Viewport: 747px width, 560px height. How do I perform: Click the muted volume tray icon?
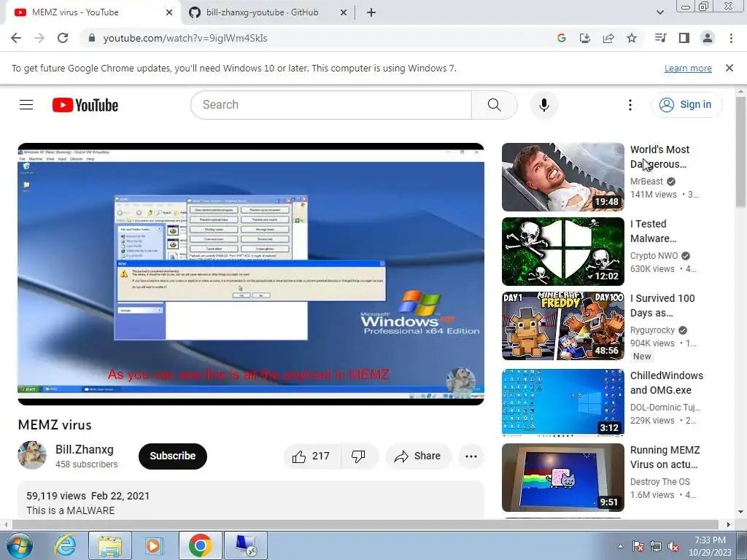click(673, 547)
